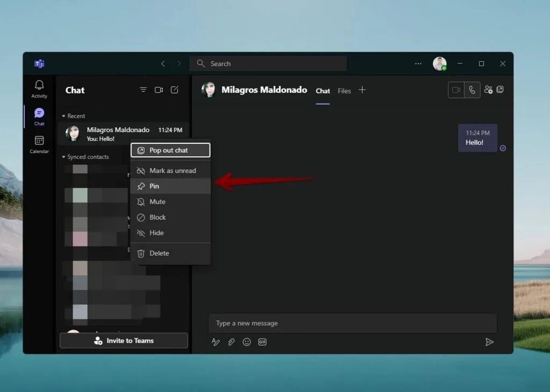Open the filter options in Chat list
Screen dimensions: 550x392
(143, 90)
